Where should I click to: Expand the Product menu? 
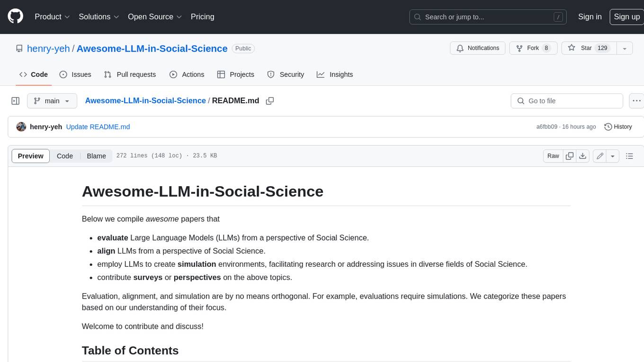click(x=52, y=17)
